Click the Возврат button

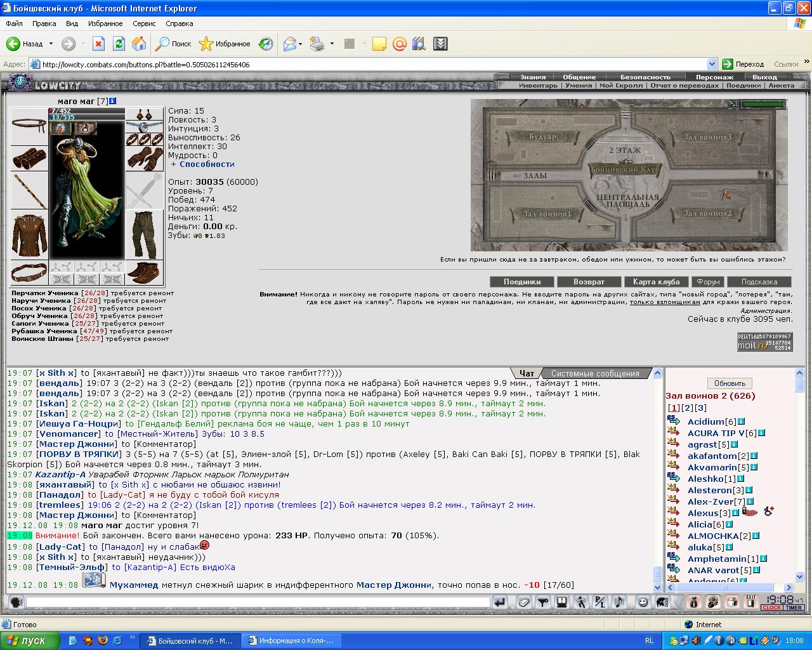(589, 282)
